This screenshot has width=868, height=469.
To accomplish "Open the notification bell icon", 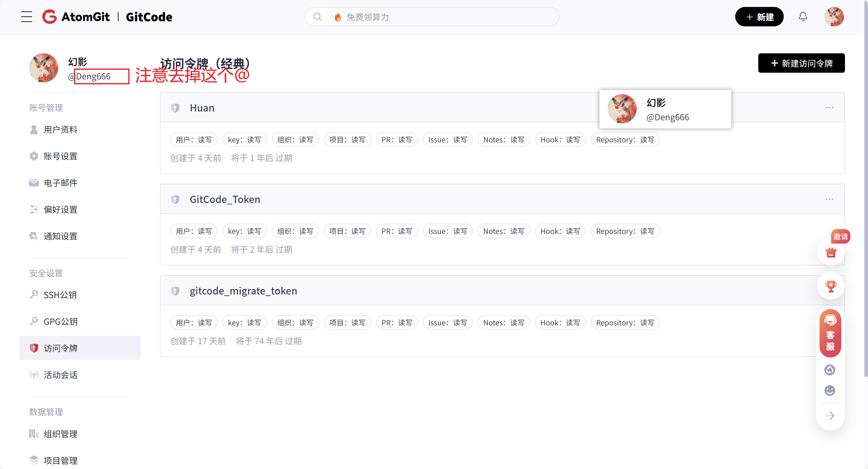I will (803, 16).
